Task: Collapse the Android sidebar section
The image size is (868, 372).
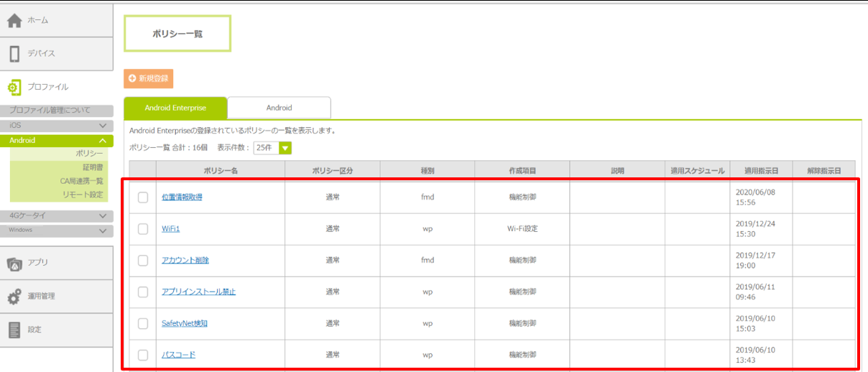Action: [103, 141]
